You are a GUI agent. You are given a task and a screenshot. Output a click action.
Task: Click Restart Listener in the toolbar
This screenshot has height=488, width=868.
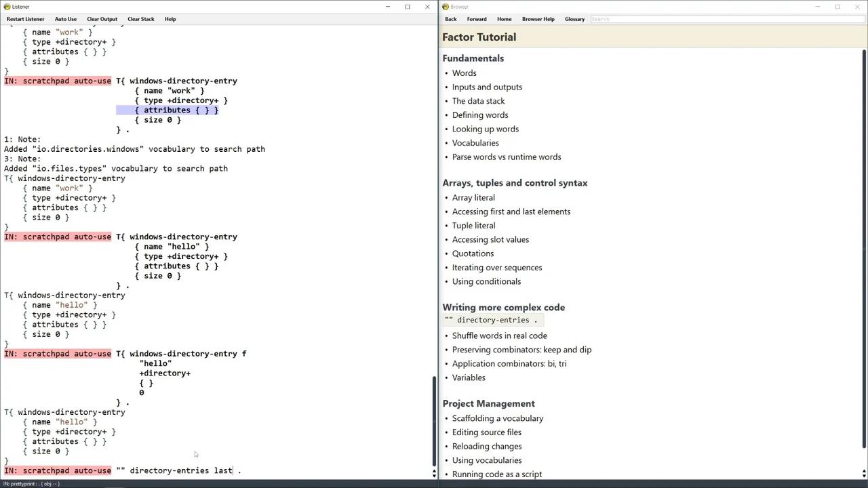tap(25, 18)
